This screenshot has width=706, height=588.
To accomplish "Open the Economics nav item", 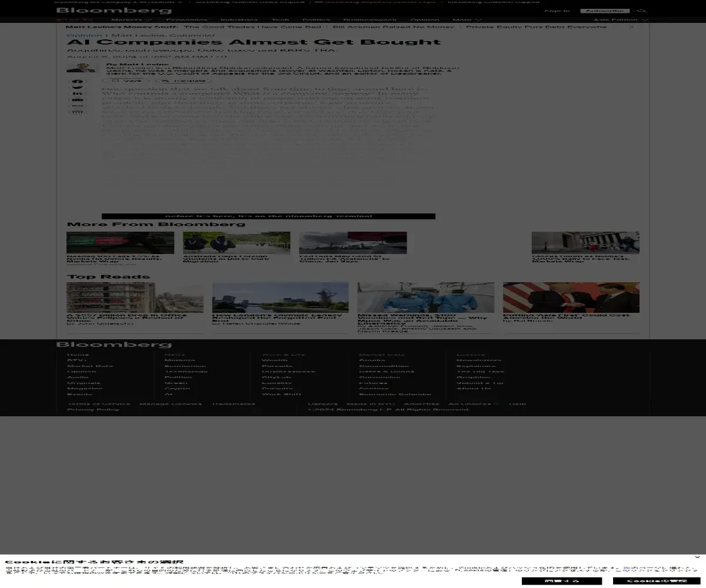I will click(x=186, y=20).
